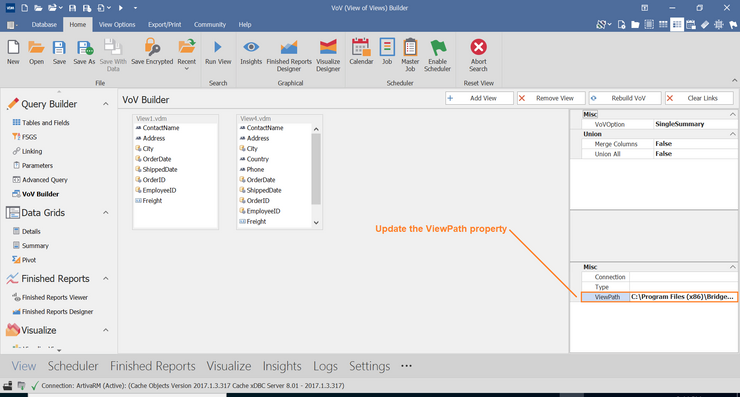Open Details data grid

pos(26,231)
